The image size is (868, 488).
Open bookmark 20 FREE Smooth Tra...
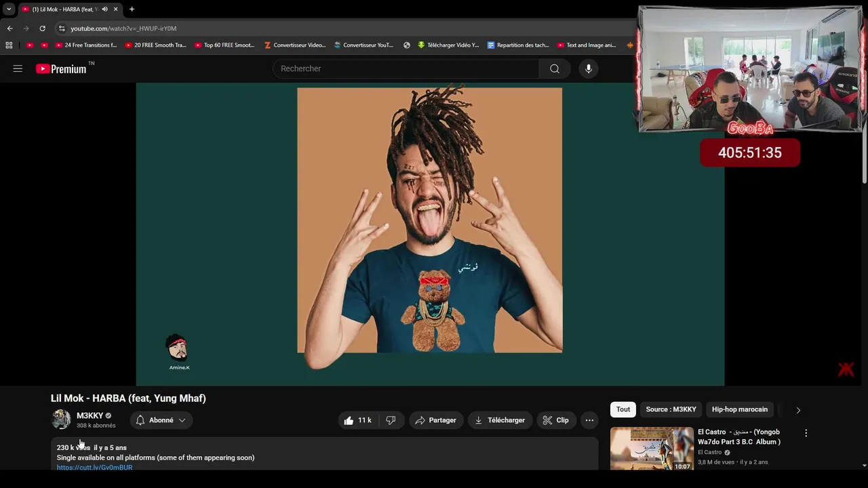tap(156, 45)
